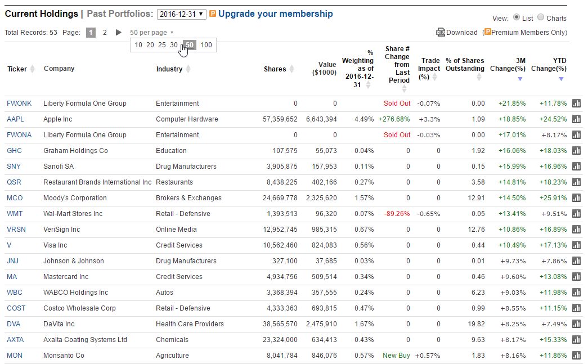Viewport: 588px width, 364px height.
Task: Open the chart icon for FWONK row
Action: (x=576, y=104)
